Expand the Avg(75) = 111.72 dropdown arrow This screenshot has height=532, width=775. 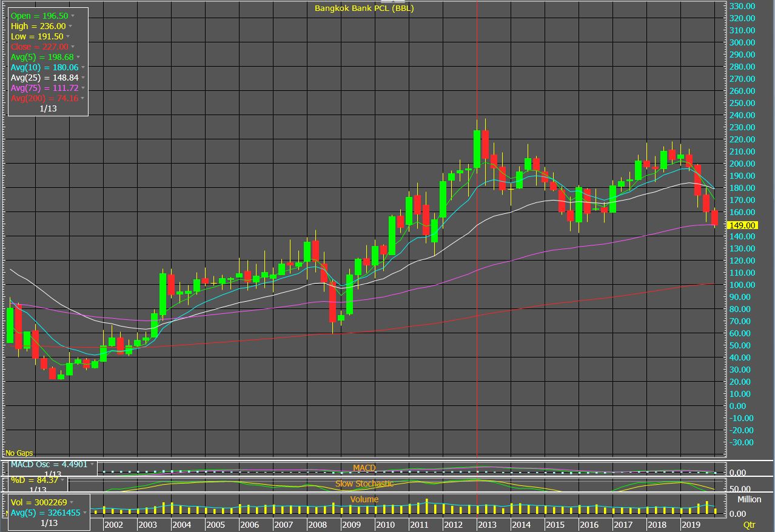click(x=82, y=88)
